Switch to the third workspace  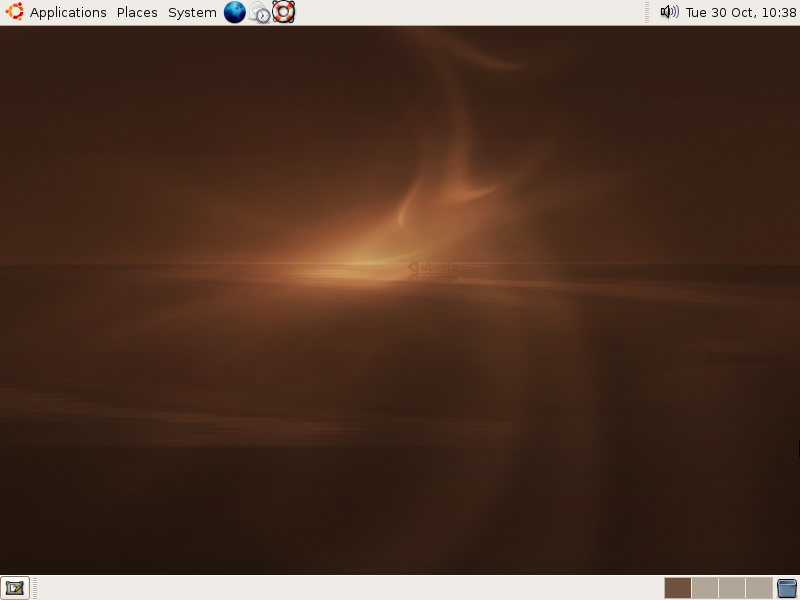731,588
